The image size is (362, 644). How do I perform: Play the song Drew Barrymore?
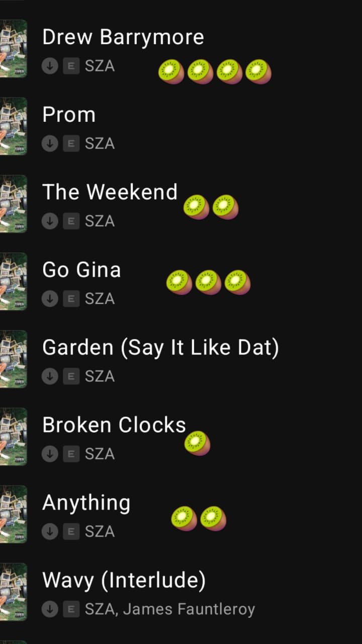coord(123,37)
